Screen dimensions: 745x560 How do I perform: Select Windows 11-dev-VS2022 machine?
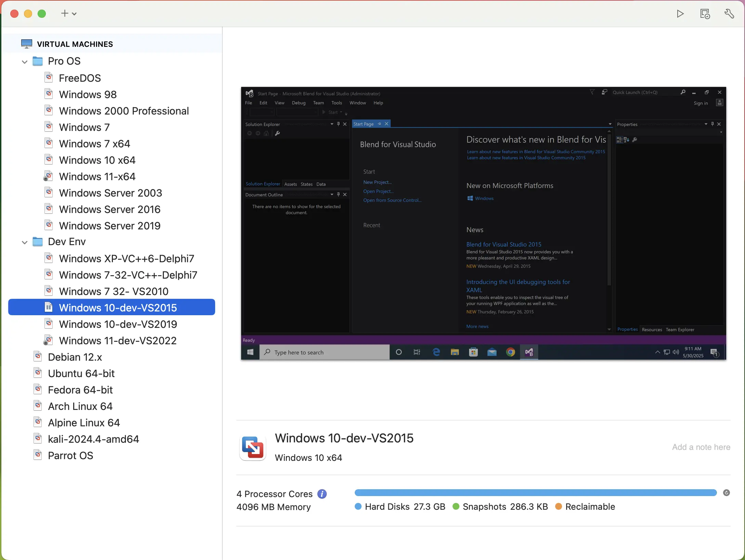pyautogui.click(x=112, y=341)
